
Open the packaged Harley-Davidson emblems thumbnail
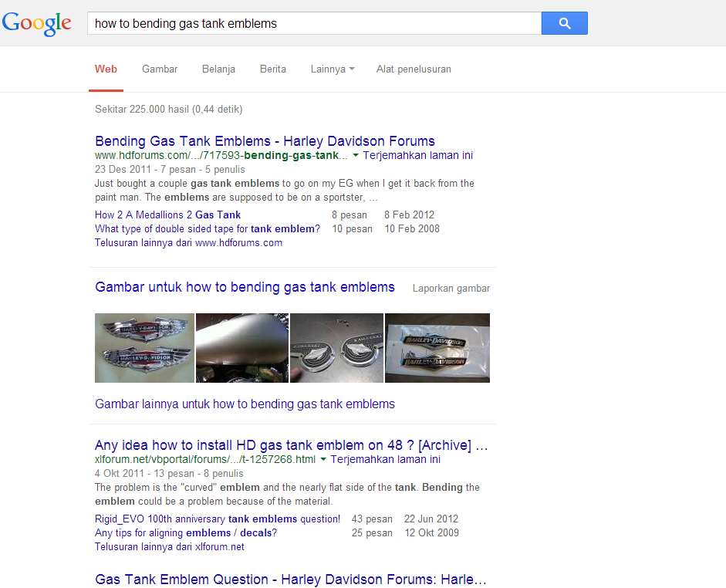click(437, 348)
